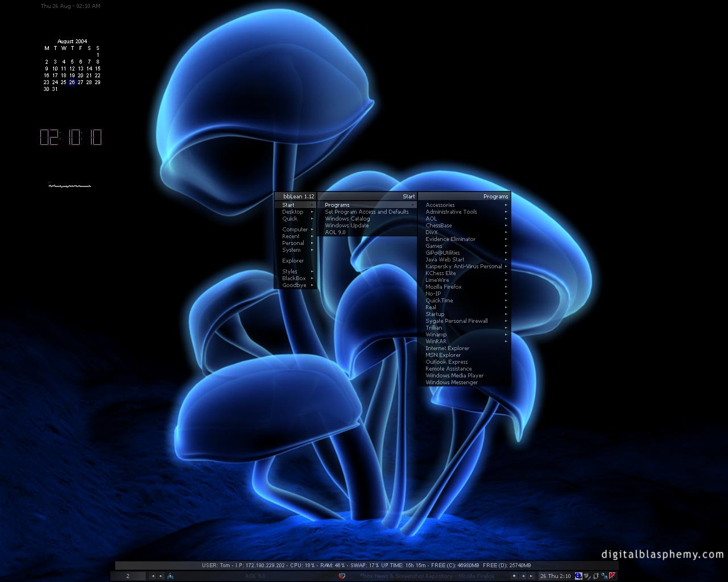Click the round dot button left of the taskbar clock
Image resolution: width=728 pixels, height=582 pixels.
514,576
